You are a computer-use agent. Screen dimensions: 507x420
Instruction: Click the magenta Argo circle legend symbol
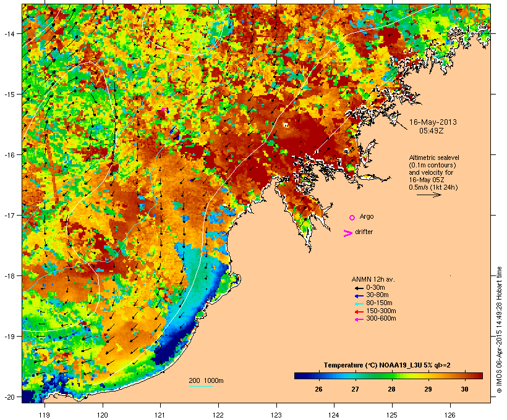352,217
